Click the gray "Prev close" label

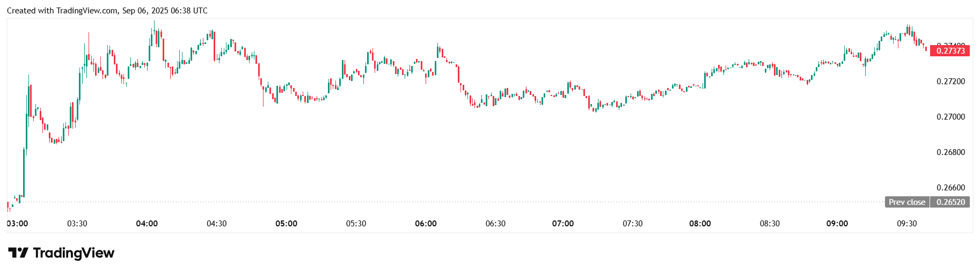point(906,202)
